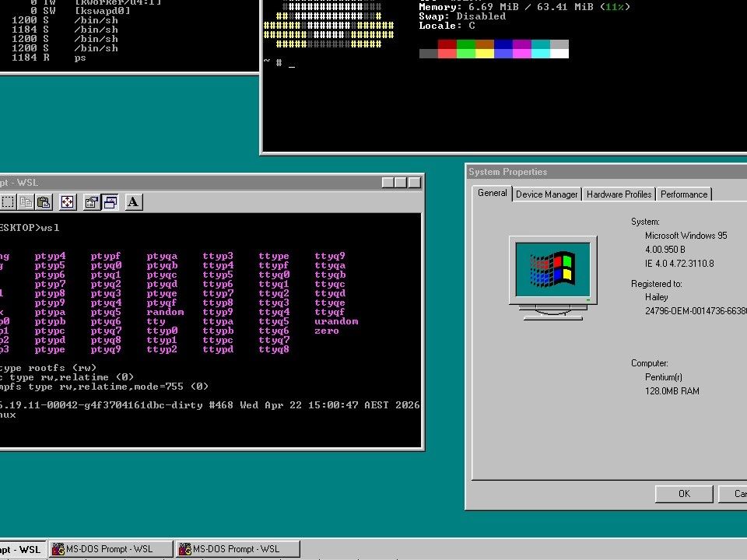The width and height of the screenshot is (747, 560).
Task: Click the 'Wed Apr 22 15:00:47 AEST 2026' kernel build date
Action: 330,405
